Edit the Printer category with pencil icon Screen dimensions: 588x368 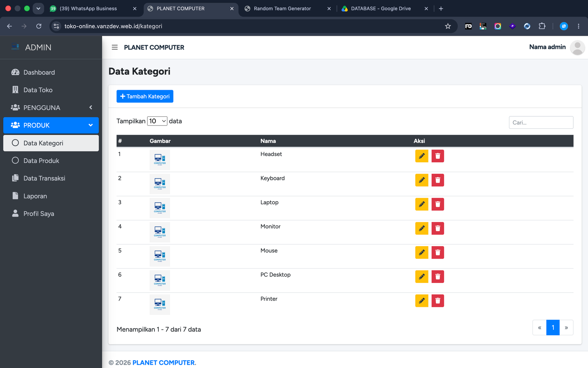click(x=422, y=301)
